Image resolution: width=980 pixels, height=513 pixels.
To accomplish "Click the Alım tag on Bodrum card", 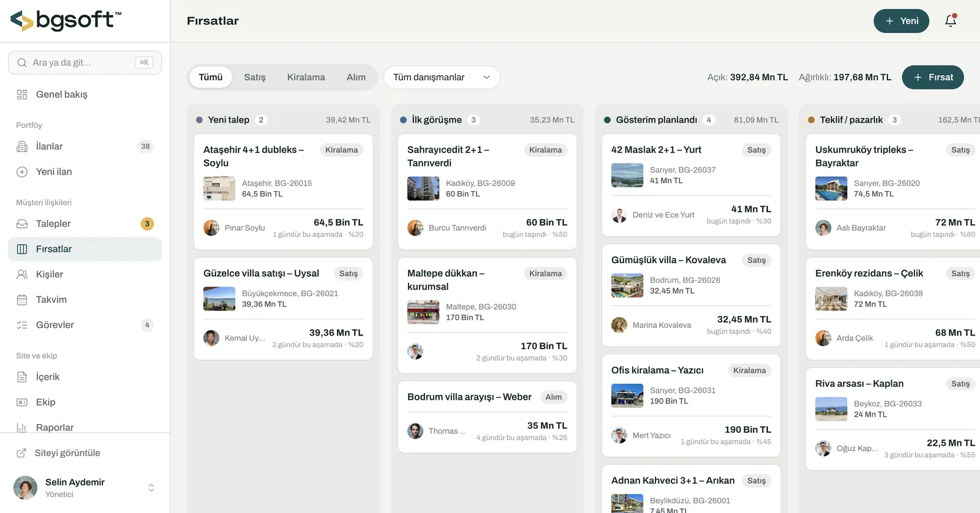I will (x=554, y=397).
